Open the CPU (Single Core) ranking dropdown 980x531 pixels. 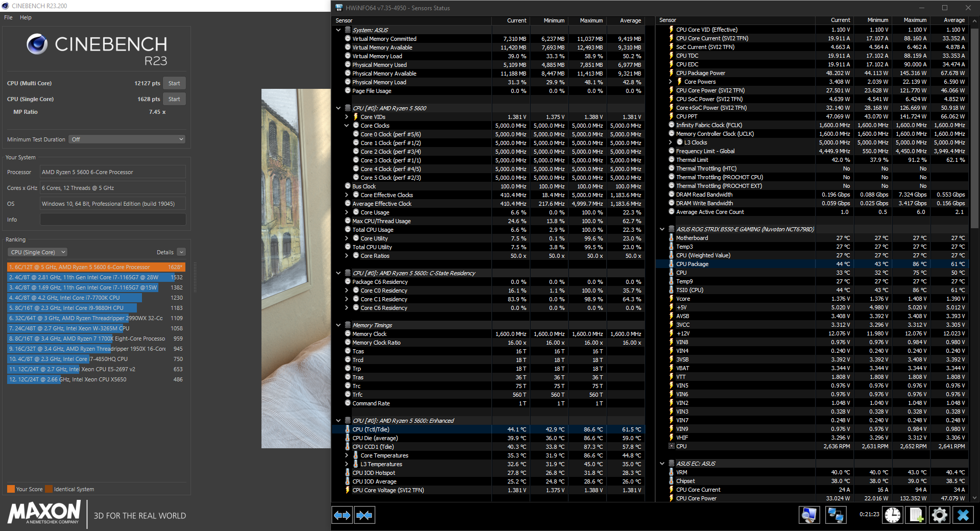tap(37, 252)
